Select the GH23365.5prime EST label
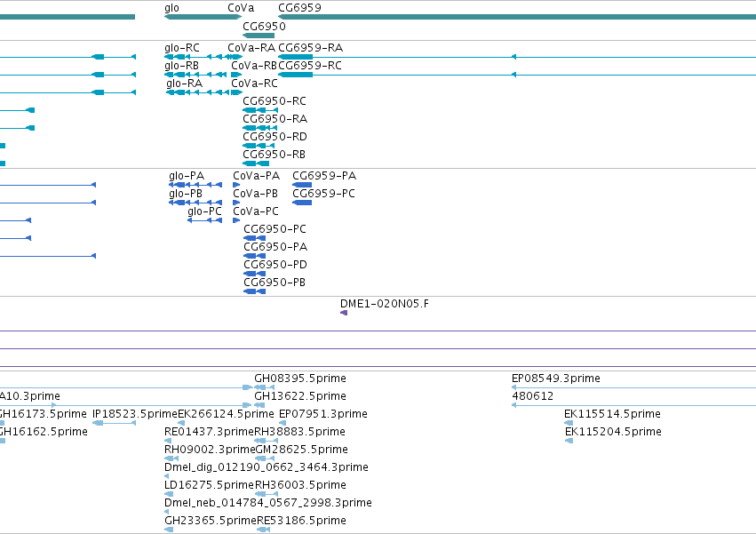This screenshot has height=534, width=756. point(211,522)
